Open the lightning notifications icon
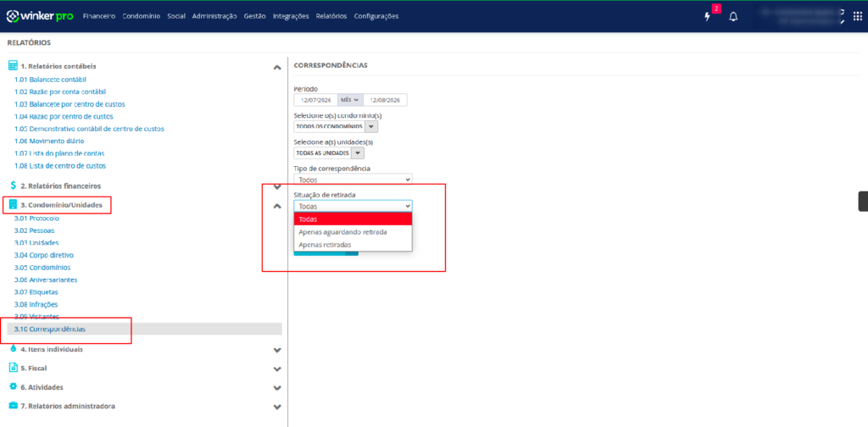 [x=707, y=17]
